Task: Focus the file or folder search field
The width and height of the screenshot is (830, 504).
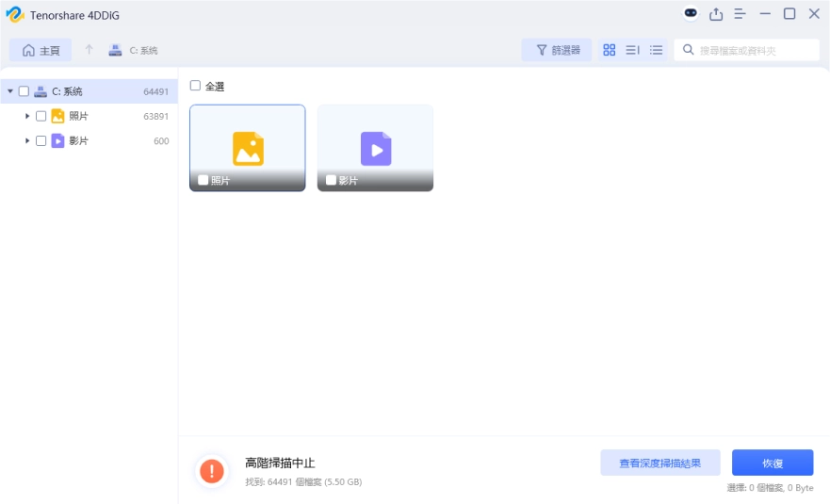Action: (x=746, y=50)
